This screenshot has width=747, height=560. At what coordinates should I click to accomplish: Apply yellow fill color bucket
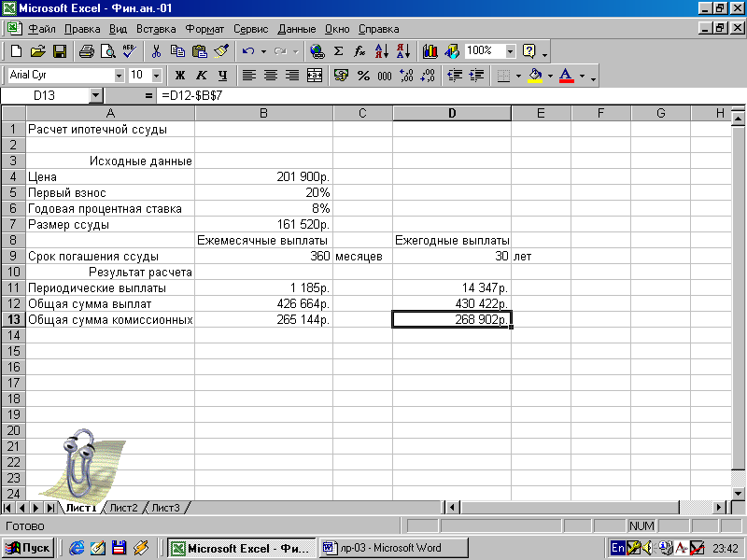[x=535, y=76]
